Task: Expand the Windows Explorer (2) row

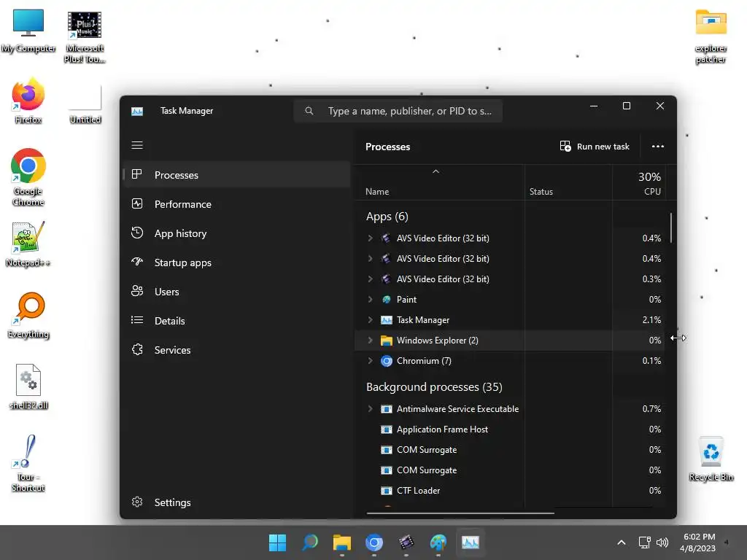Action: (x=370, y=340)
